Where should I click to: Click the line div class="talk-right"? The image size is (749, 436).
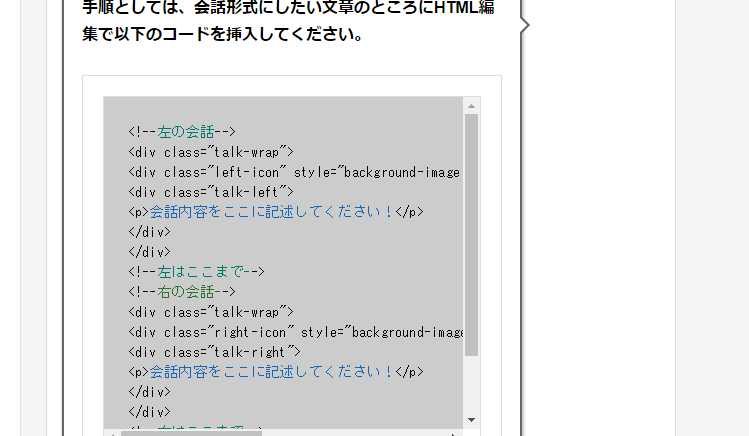(x=214, y=352)
